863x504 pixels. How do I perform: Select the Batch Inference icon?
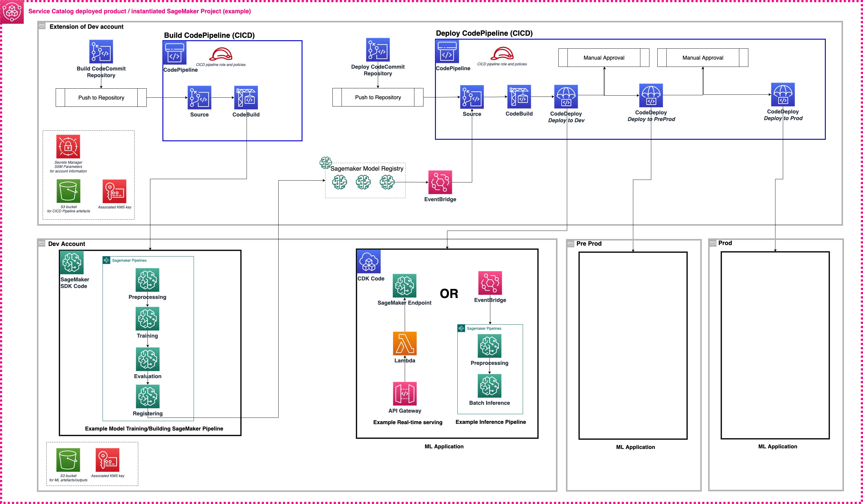coord(489,386)
